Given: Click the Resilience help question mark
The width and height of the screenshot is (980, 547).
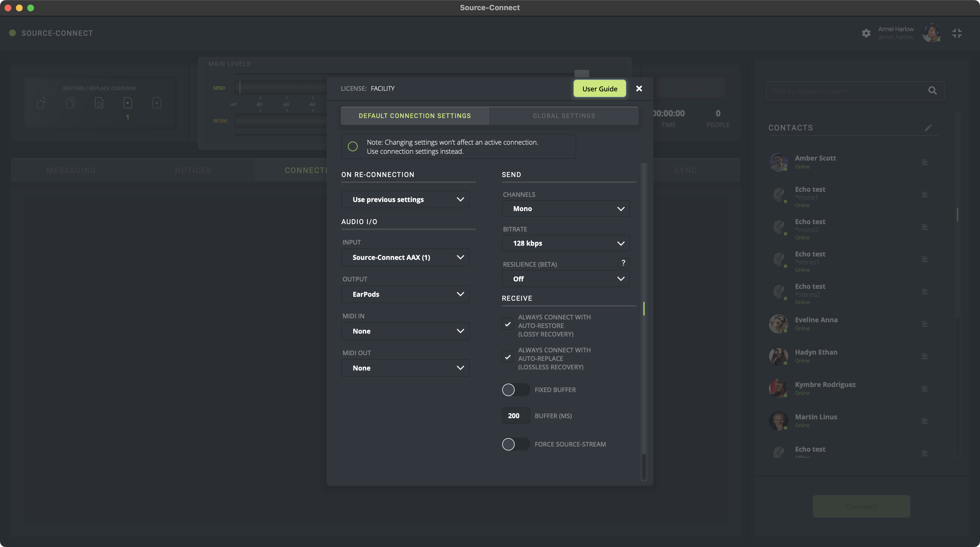Looking at the screenshot, I should pos(623,263).
